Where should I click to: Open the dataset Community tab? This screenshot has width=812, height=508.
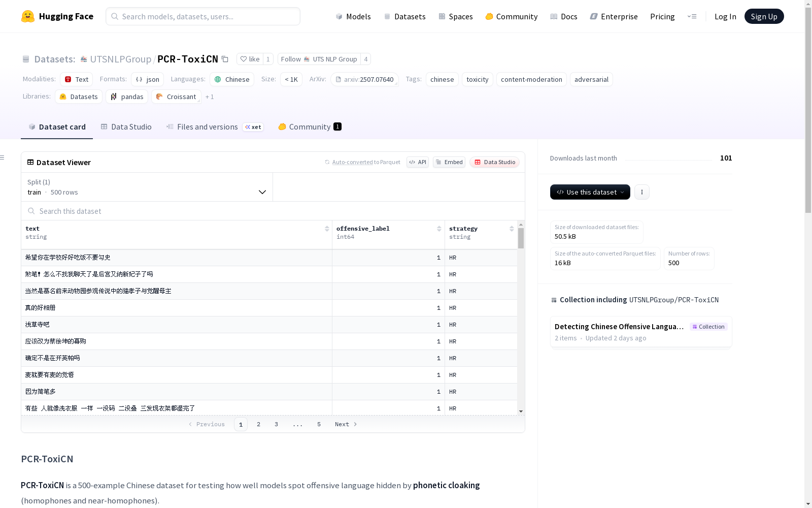310,127
